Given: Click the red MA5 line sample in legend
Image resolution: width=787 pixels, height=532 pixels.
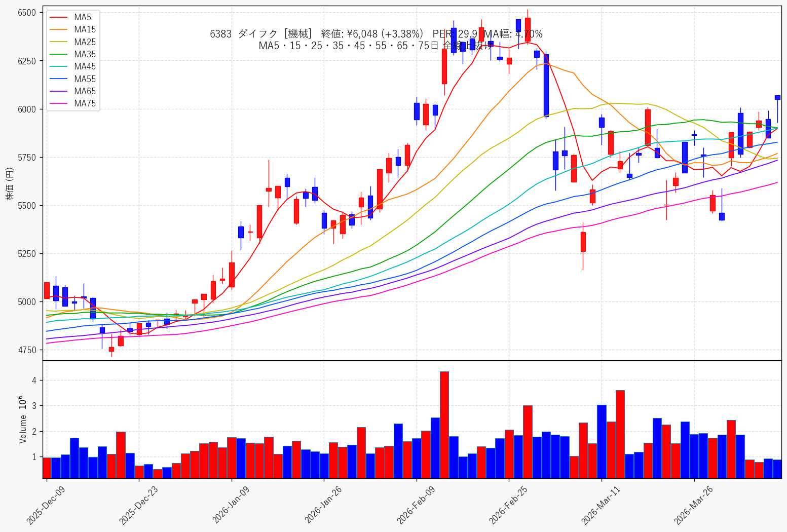Looking at the screenshot, I should (59, 18).
